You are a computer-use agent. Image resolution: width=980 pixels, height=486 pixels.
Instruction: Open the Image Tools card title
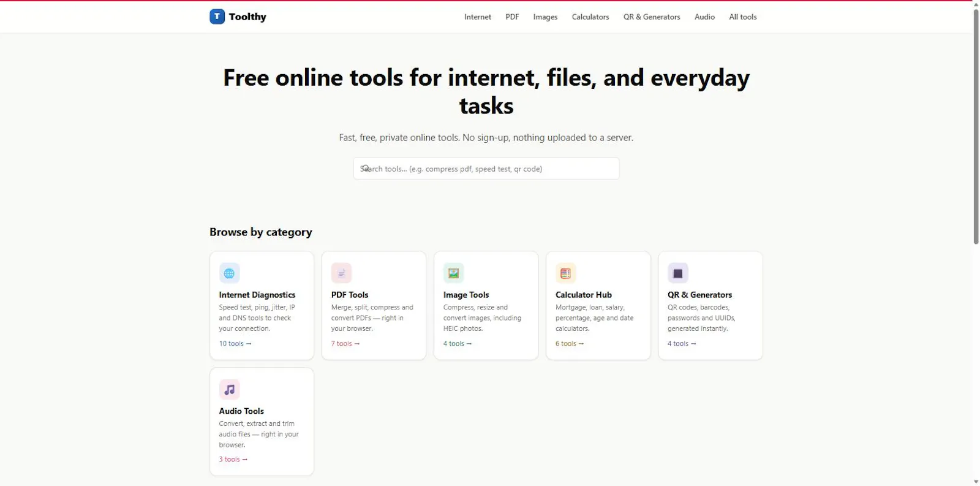click(x=466, y=295)
